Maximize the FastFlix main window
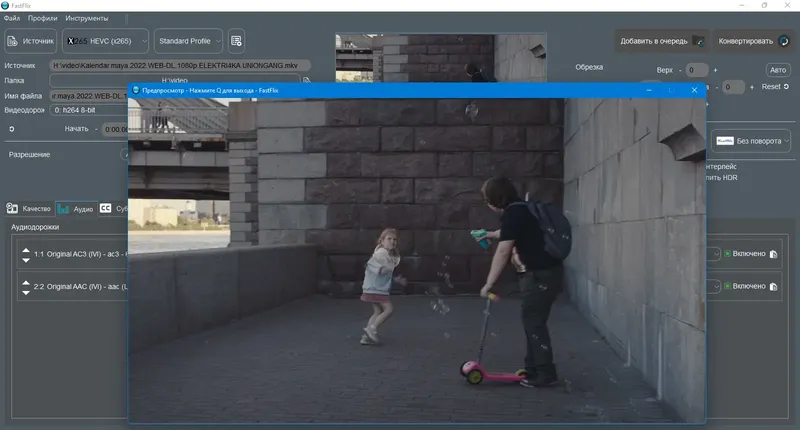 click(x=764, y=5)
